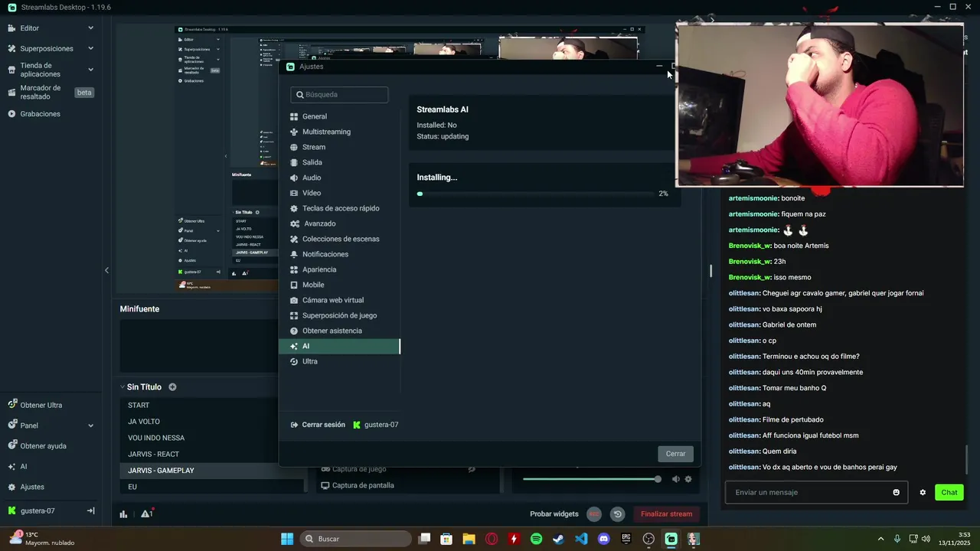Click the Grabaciones icon in left sidebar
Screen dimensions: 980x551
tap(11, 114)
